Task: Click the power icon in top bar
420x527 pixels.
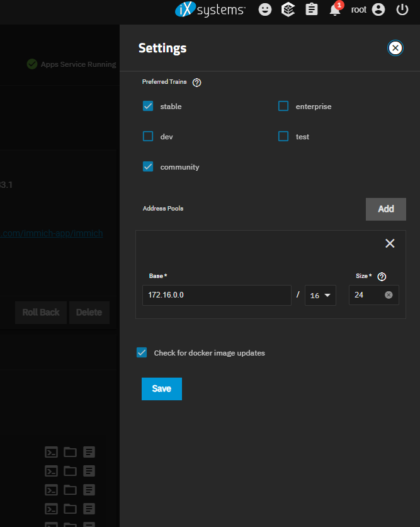Action: [x=402, y=9]
